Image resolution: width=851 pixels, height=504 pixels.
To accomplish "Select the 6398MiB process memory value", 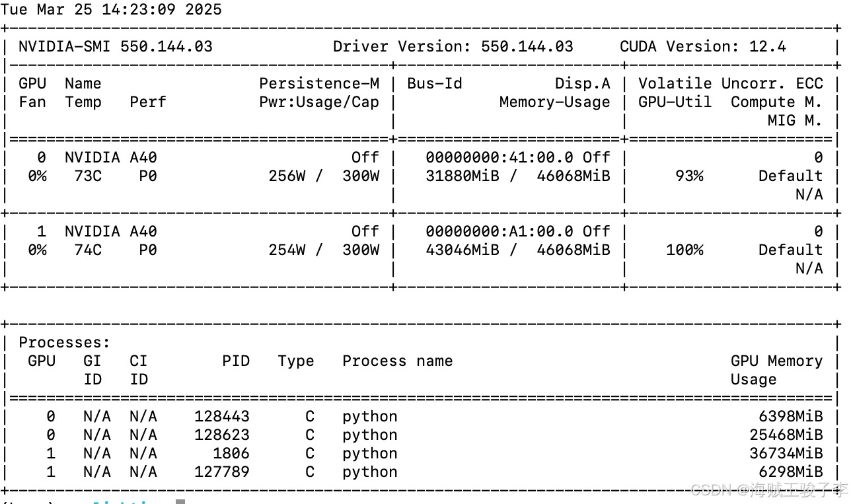I will (791, 417).
